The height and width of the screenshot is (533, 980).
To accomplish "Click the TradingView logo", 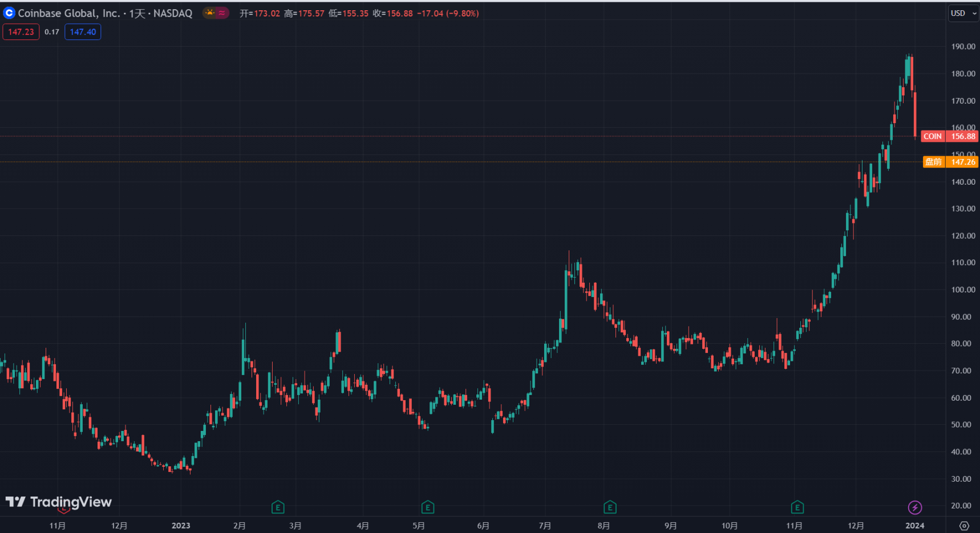I will pos(59,502).
